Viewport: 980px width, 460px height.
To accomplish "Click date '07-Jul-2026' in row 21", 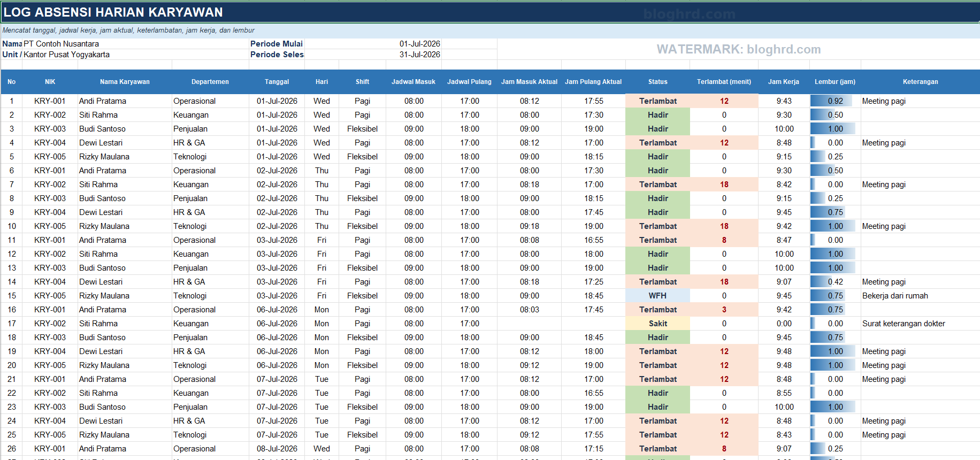I will (277, 379).
